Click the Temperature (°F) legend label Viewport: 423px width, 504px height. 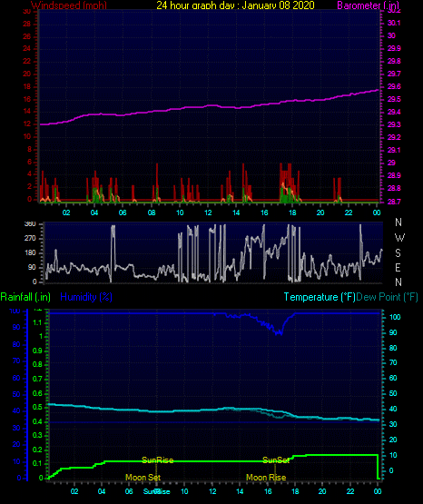(x=320, y=297)
